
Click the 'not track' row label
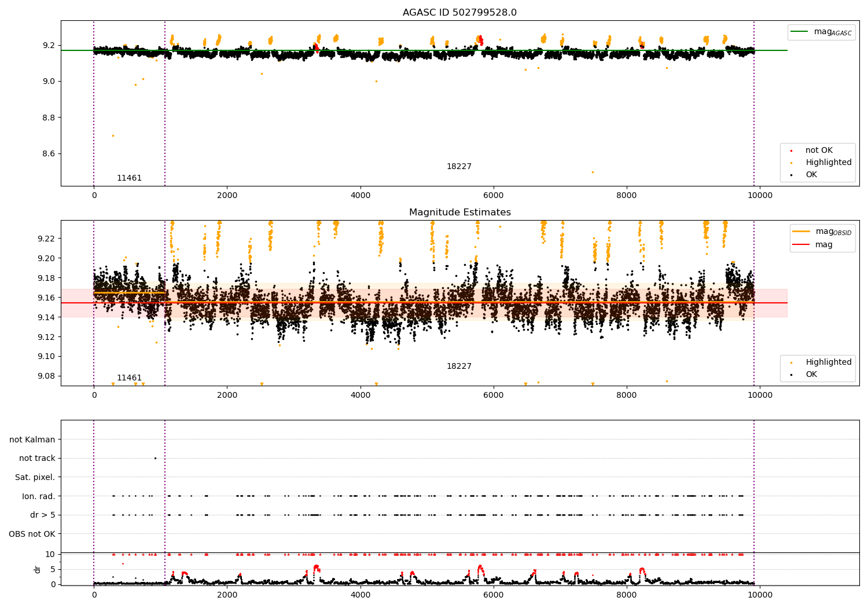(37, 459)
